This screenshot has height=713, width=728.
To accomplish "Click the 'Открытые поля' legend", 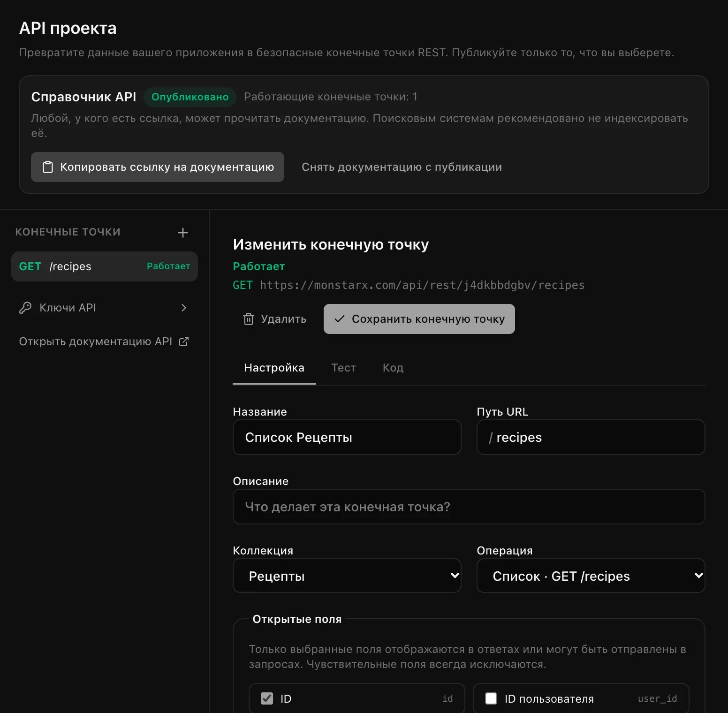I will point(297,619).
